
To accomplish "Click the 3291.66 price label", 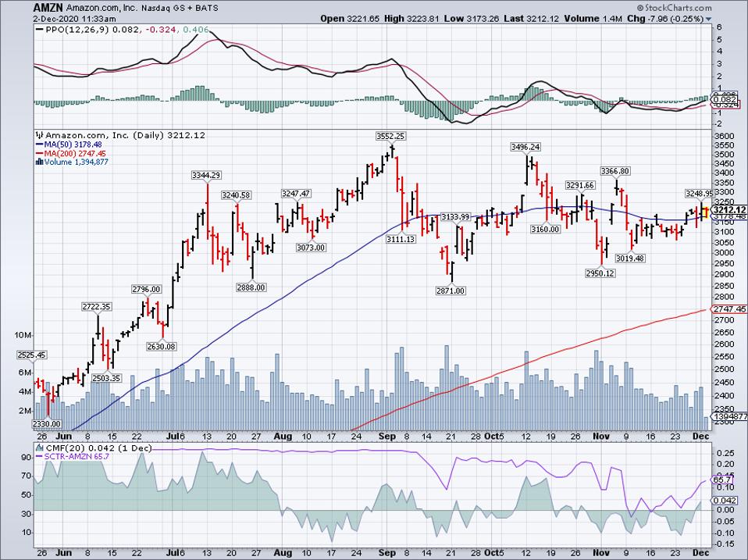I will click(x=580, y=185).
